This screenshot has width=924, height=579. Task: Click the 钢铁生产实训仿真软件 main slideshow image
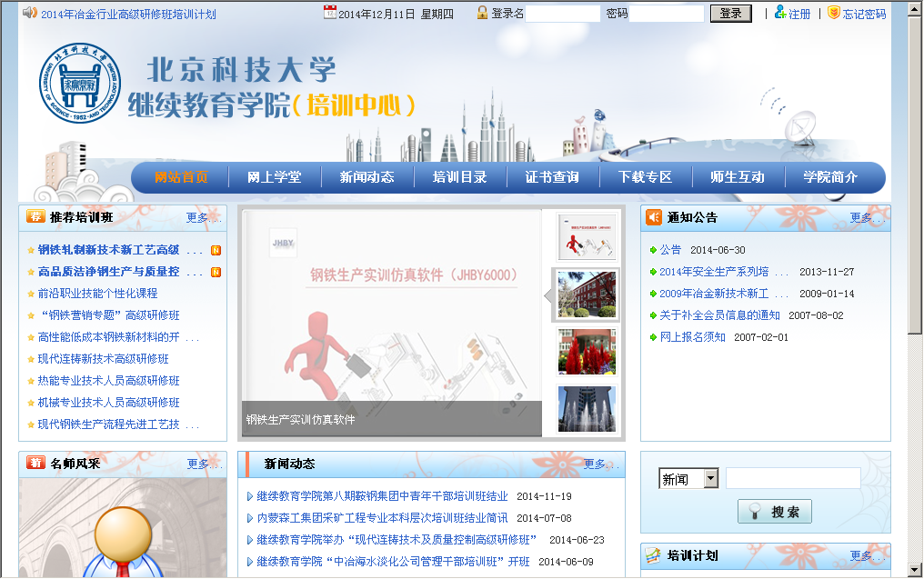[x=392, y=324]
